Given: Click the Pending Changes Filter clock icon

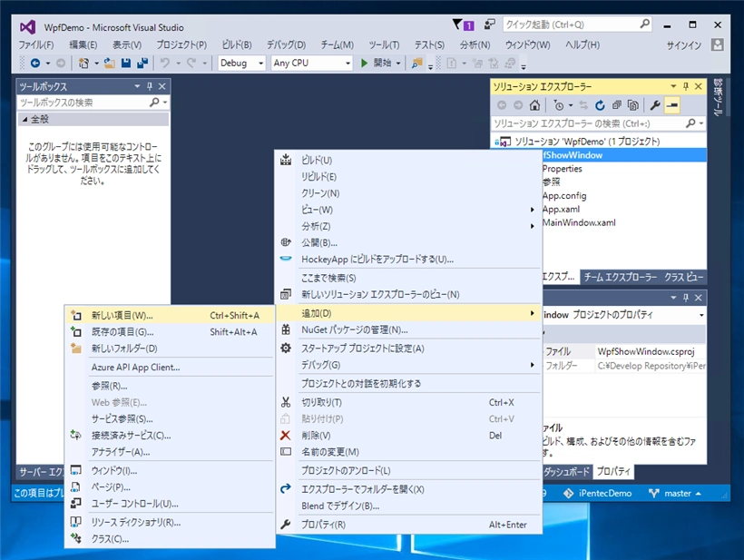Looking at the screenshot, I should click(x=559, y=105).
